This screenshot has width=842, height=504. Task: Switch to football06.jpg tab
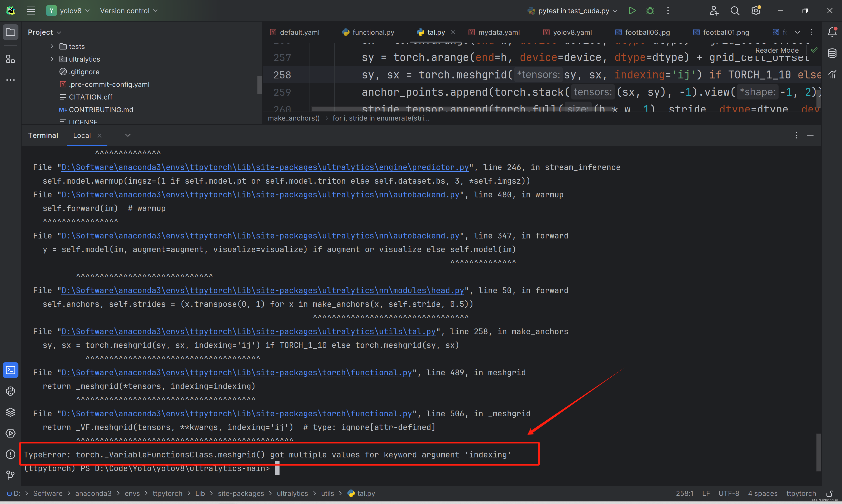(x=643, y=32)
